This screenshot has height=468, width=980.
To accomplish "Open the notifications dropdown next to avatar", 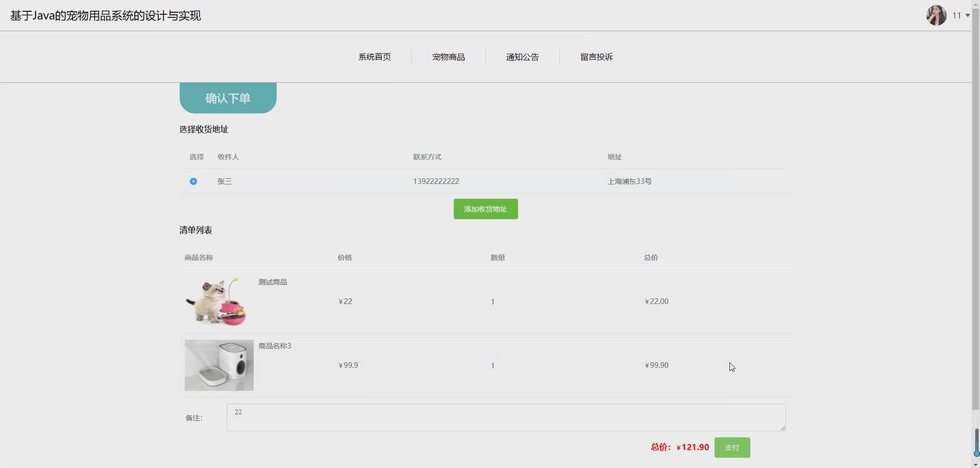I will coord(967,15).
